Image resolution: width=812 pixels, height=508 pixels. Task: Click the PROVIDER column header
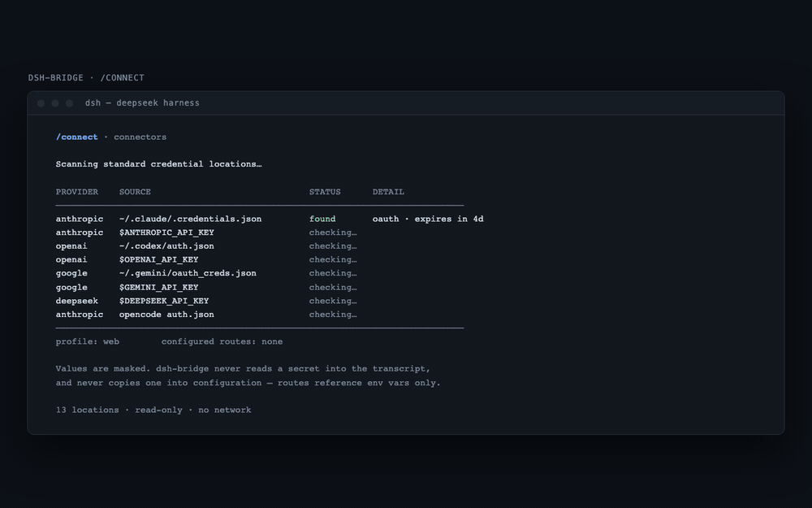[x=76, y=192]
